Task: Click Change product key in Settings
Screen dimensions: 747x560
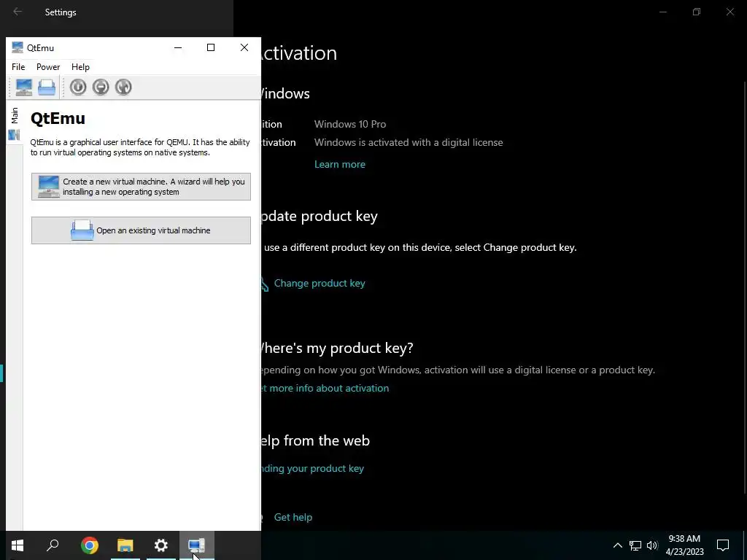Action: click(320, 284)
